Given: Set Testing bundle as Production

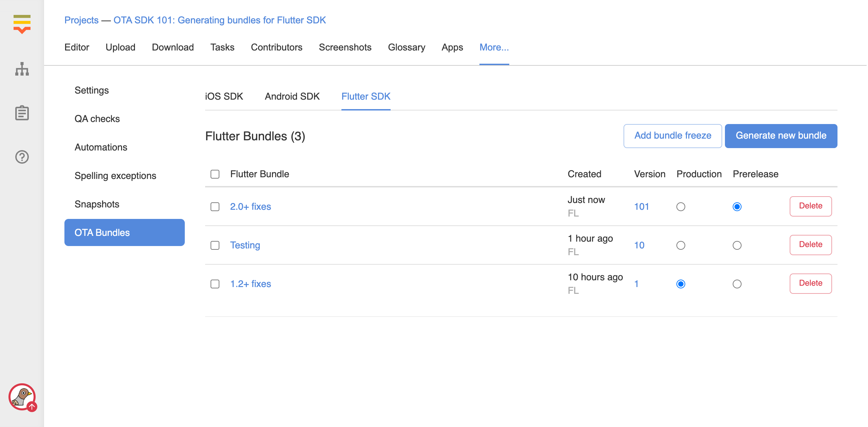Looking at the screenshot, I should pos(680,245).
